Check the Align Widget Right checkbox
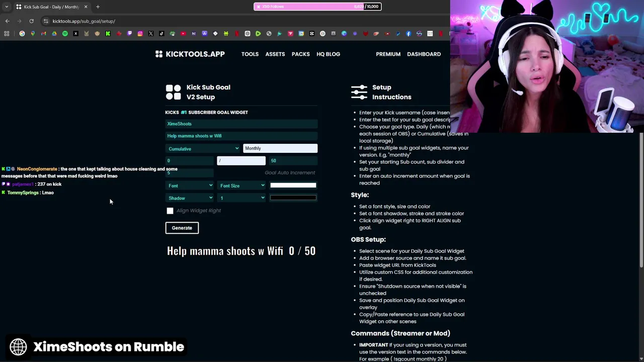Viewport: 644px width, 362px height. (170, 211)
